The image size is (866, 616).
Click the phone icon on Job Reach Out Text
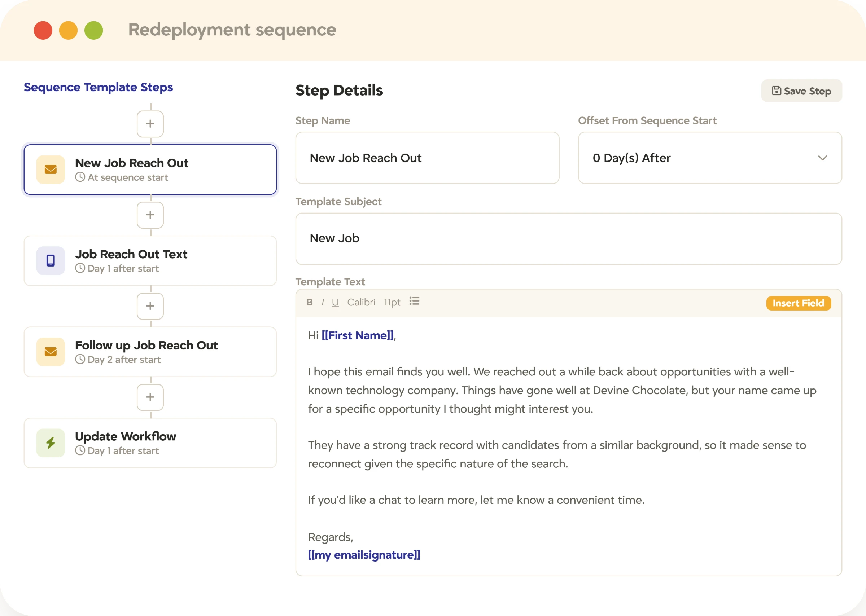point(51,261)
